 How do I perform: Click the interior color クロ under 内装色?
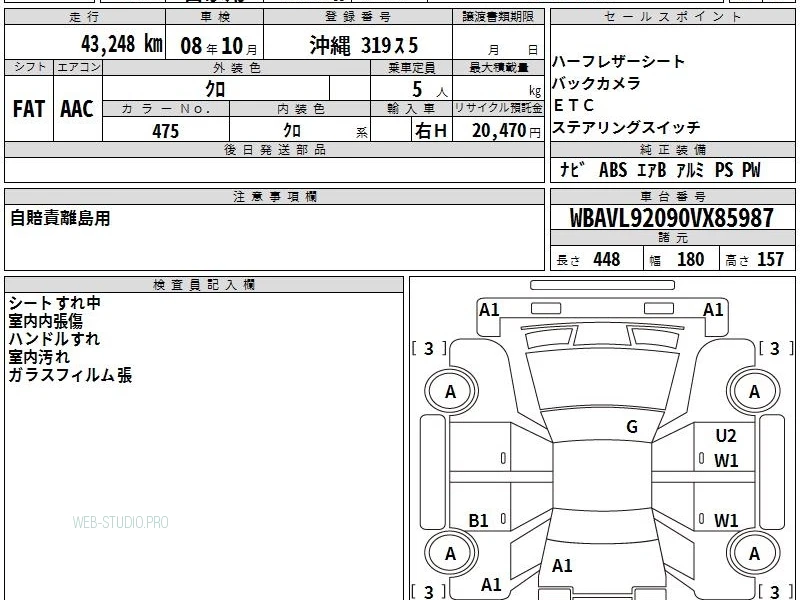[x=292, y=130]
